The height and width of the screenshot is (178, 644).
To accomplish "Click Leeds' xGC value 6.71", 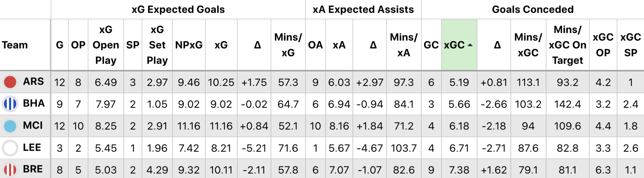I will coord(459,148).
